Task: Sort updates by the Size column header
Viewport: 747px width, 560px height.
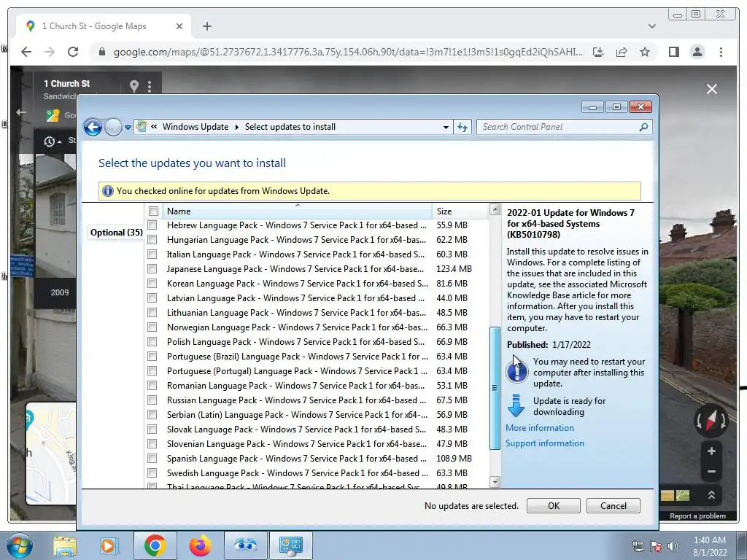Action: (x=460, y=211)
